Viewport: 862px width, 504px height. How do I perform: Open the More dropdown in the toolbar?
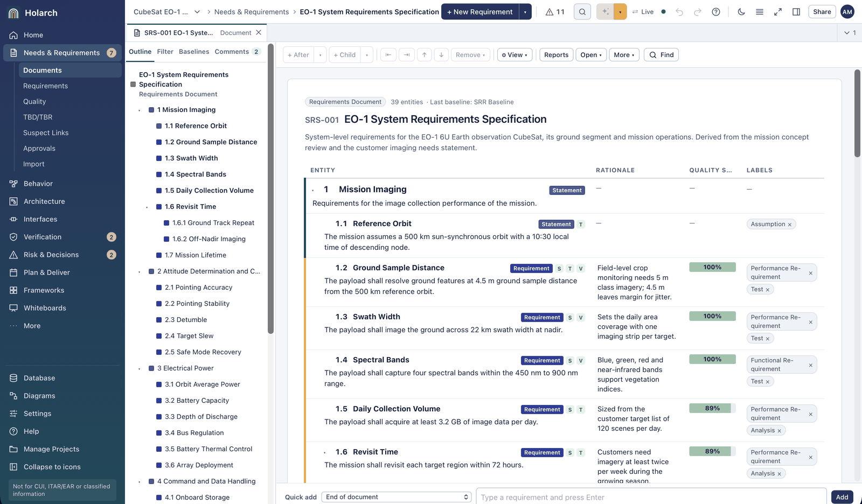624,55
